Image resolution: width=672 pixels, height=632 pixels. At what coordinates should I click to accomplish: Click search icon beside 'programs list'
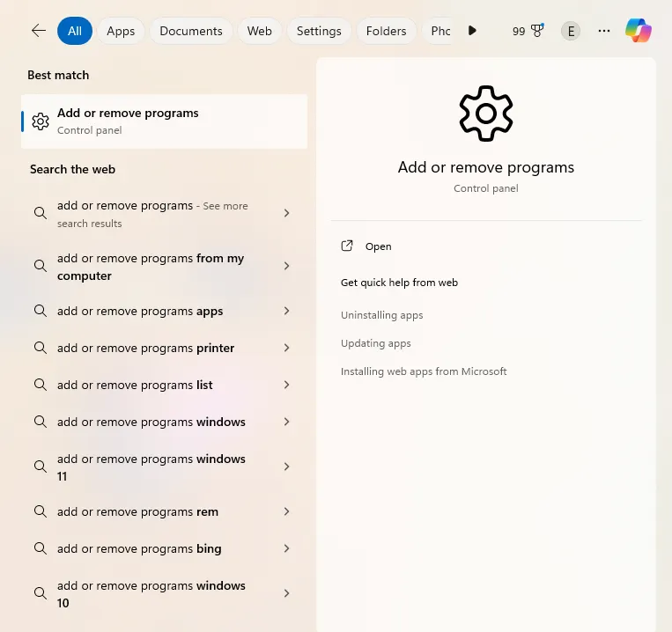click(x=41, y=385)
